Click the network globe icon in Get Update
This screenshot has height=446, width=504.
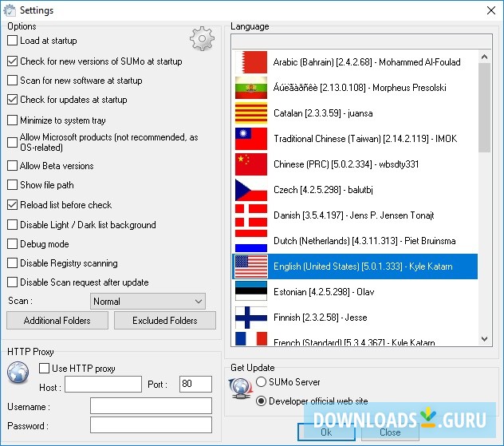(x=240, y=389)
